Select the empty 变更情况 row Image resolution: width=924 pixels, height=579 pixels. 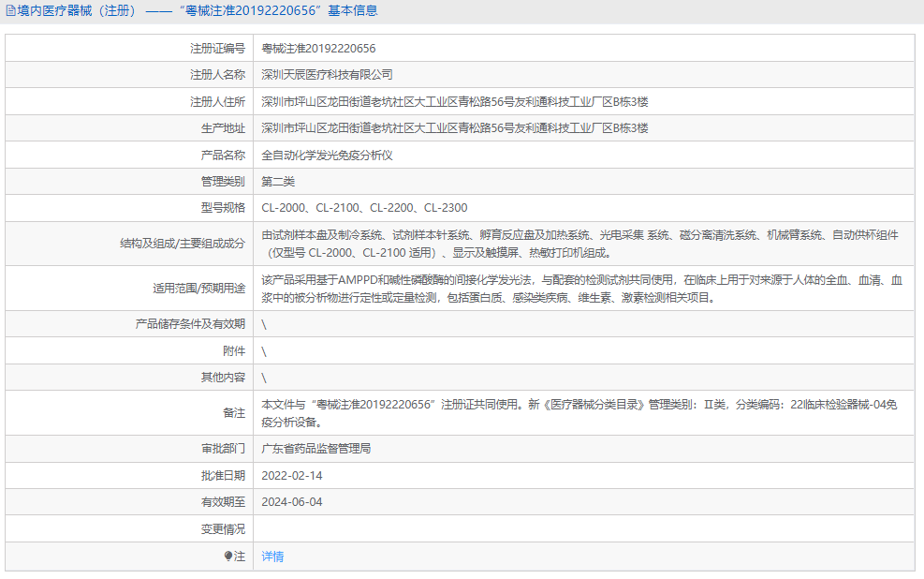coord(468,528)
